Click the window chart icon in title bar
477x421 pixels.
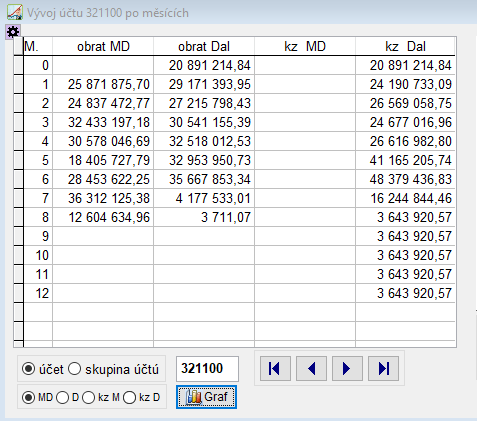click(15, 12)
